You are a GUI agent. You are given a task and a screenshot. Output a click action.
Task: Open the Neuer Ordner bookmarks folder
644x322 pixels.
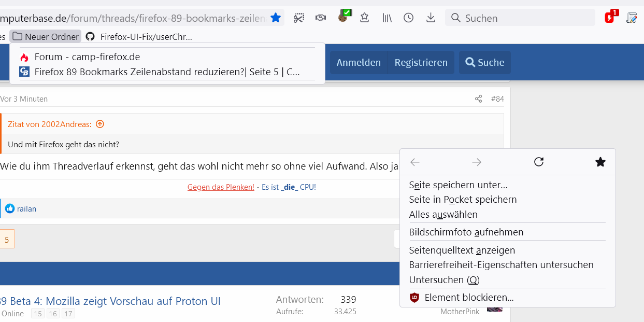tap(46, 37)
